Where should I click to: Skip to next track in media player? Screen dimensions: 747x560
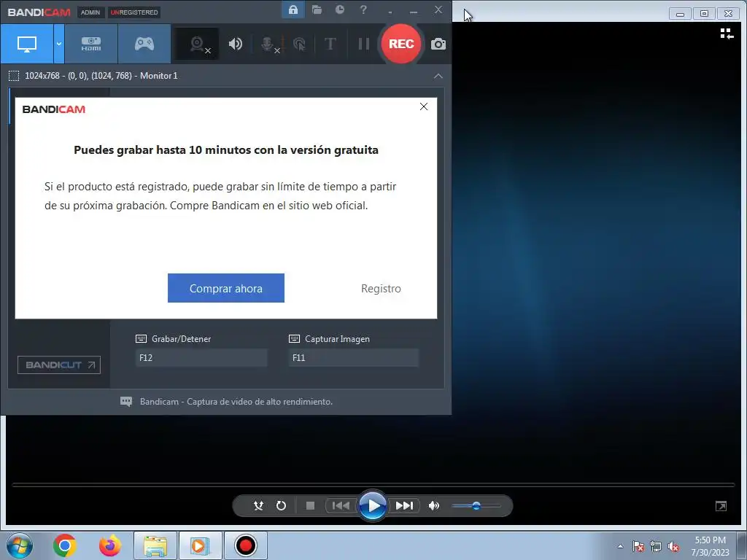(x=404, y=506)
